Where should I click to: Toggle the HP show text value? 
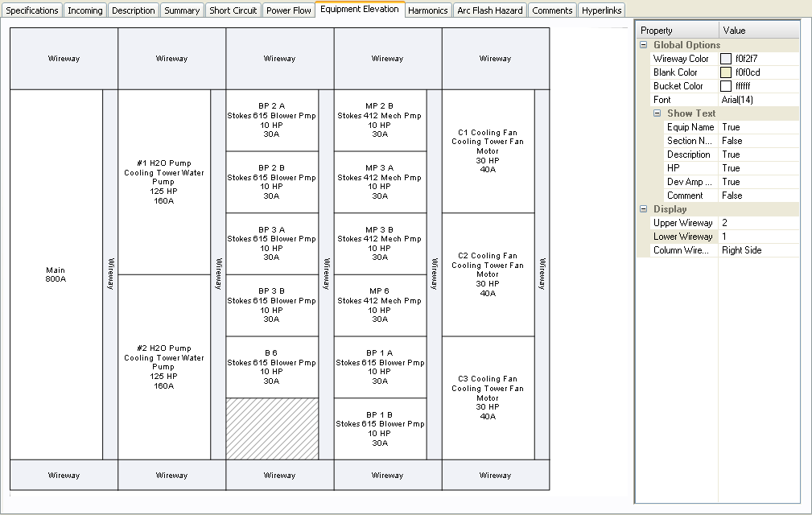coord(758,168)
